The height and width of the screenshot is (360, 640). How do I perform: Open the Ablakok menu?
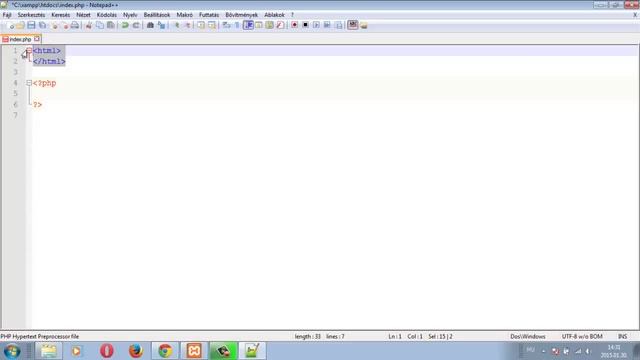click(x=274, y=15)
